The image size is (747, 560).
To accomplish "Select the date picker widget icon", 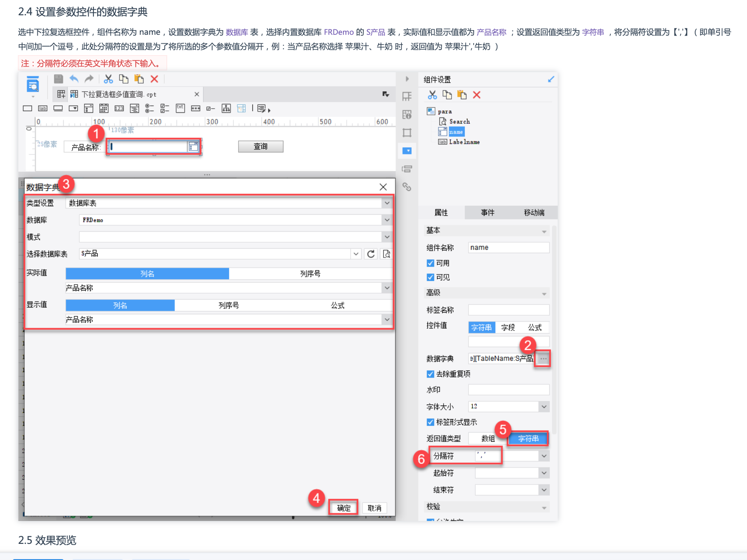I will pos(104,109).
